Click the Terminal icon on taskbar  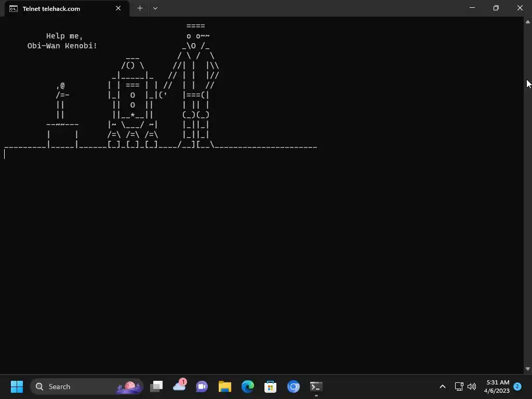click(316, 387)
